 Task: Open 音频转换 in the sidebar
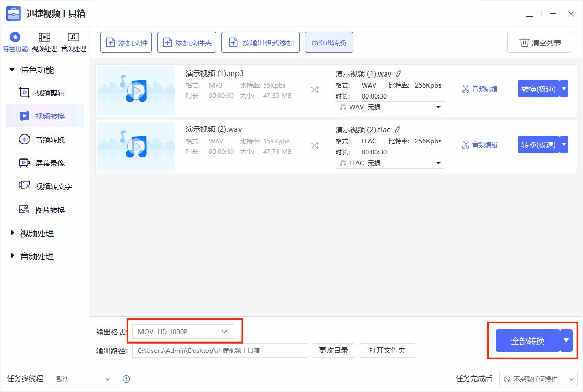tap(44, 140)
